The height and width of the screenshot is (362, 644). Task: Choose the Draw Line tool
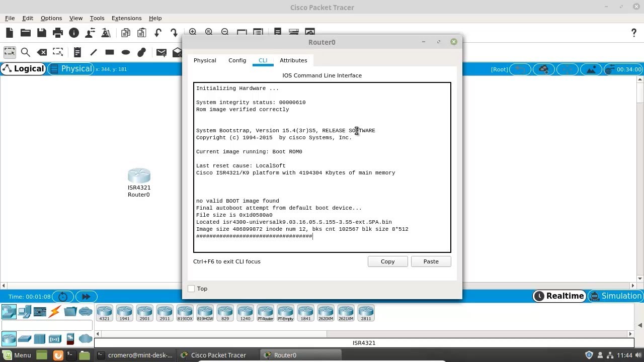94,52
